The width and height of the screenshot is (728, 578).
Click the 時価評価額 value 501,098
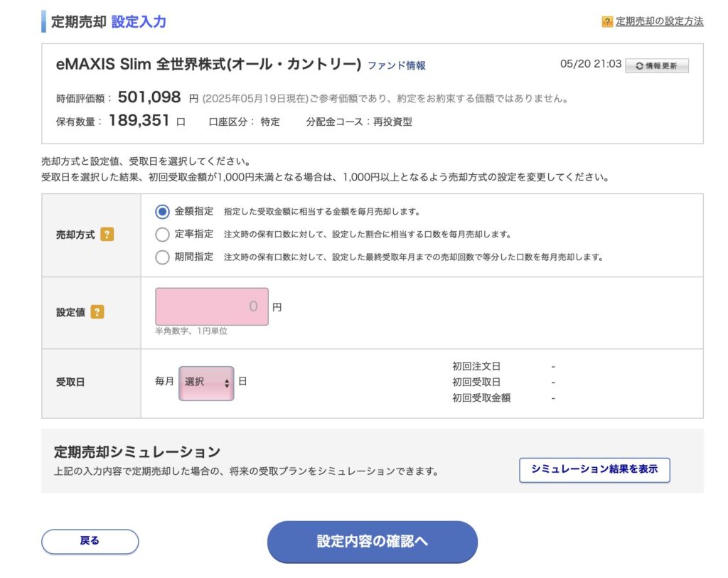click(x=149, y=97)
